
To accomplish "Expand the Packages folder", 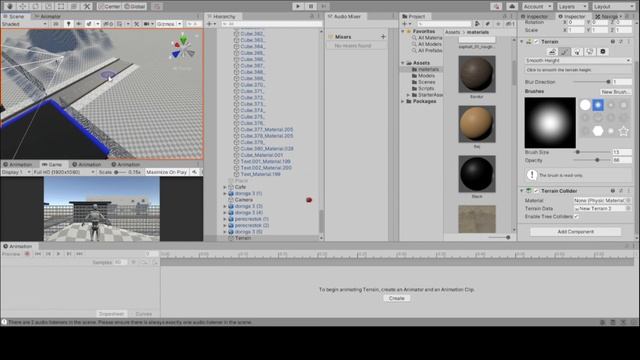I will [x=403, y=101].
